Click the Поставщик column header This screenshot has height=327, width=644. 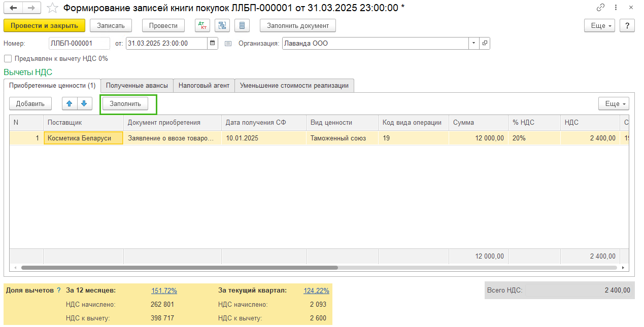click(83, 123)
